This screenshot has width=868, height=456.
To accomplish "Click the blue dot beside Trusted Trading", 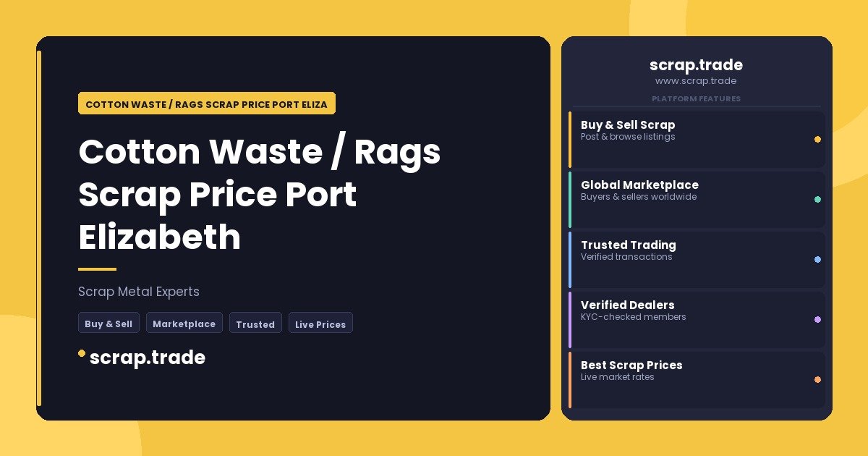I will pyautogui.click(x=817, y=259).
